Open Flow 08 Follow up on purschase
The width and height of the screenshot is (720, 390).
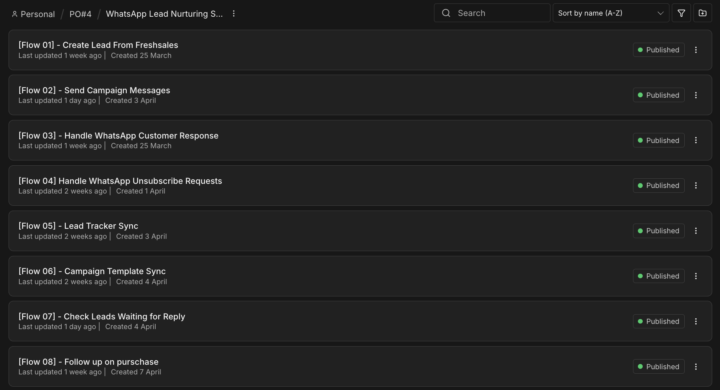[360, 367]
